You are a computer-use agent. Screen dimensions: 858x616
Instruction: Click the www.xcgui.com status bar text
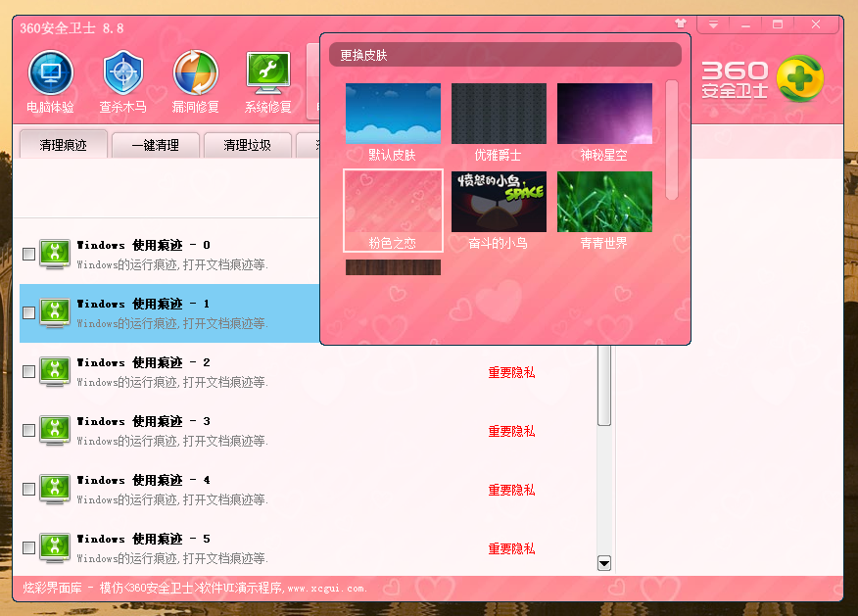pos(327,589)
